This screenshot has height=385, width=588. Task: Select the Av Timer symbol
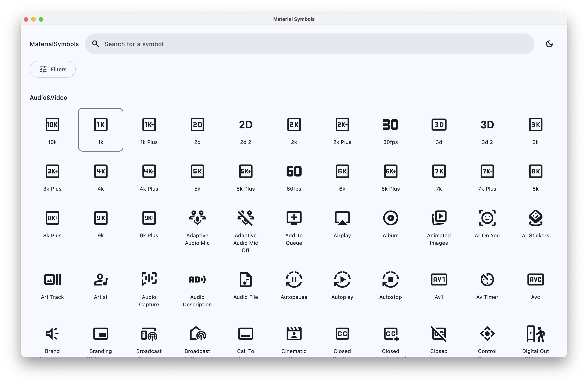click(487, 279)
